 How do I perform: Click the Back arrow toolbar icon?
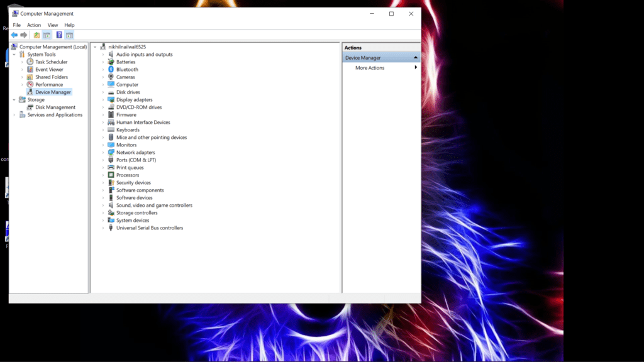[x=14, y=35]
